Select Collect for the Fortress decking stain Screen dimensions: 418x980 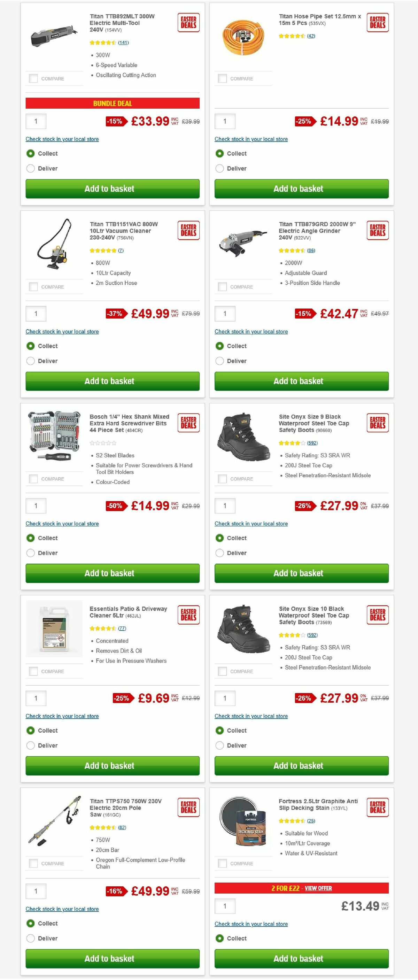coord(219,938)
